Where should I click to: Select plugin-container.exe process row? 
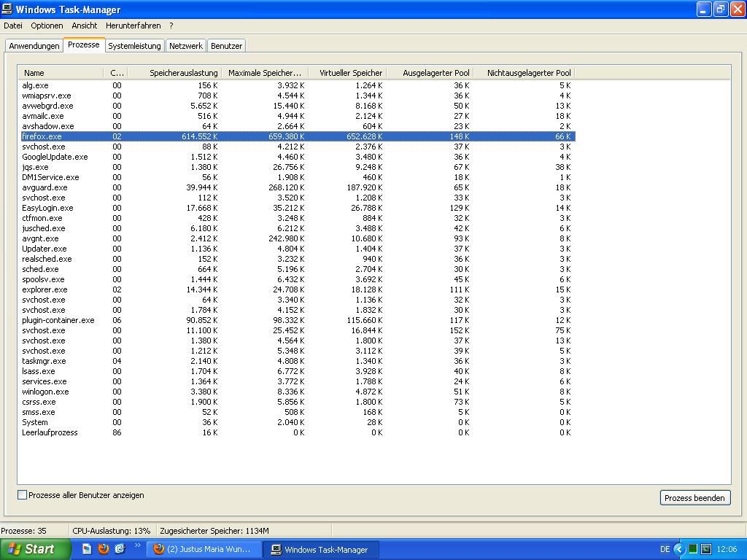58,320
